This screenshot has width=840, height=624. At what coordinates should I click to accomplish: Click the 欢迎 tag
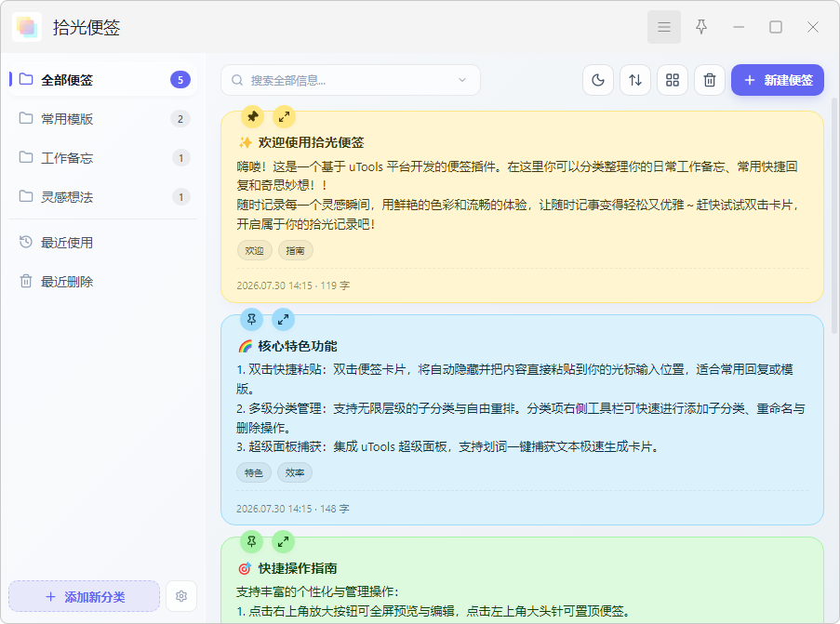tap(255, 250)
